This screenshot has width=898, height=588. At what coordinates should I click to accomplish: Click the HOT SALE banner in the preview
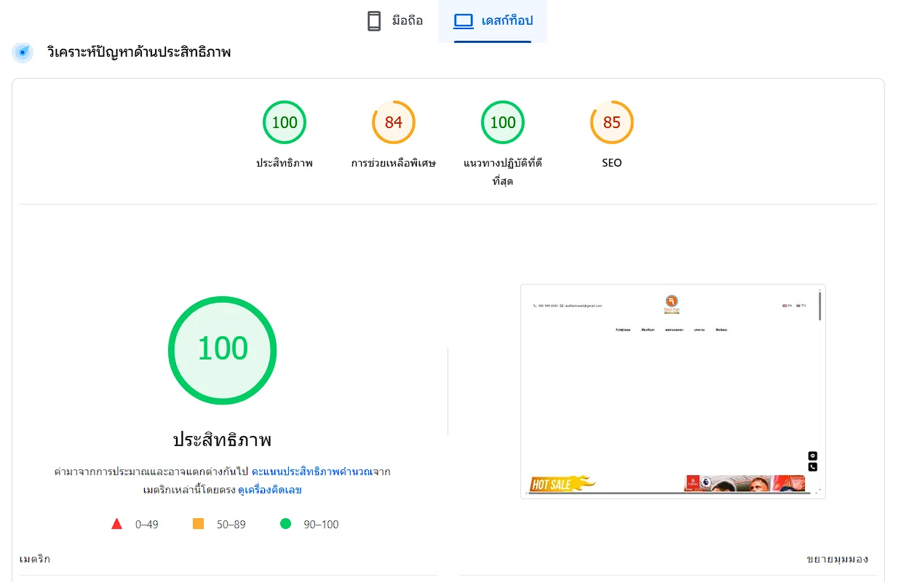pos(562,484)
